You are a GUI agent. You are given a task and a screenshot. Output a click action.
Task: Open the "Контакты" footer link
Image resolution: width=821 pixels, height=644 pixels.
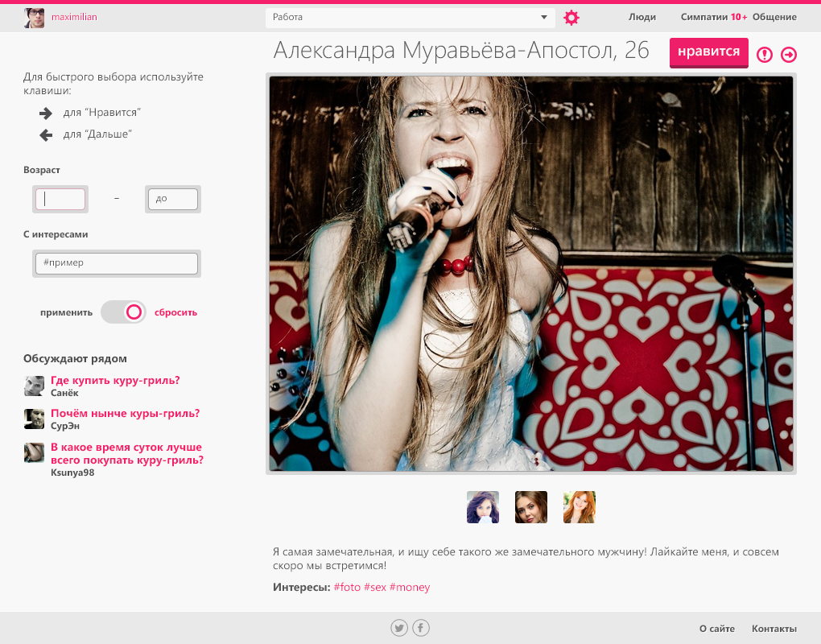click(774, 629)
